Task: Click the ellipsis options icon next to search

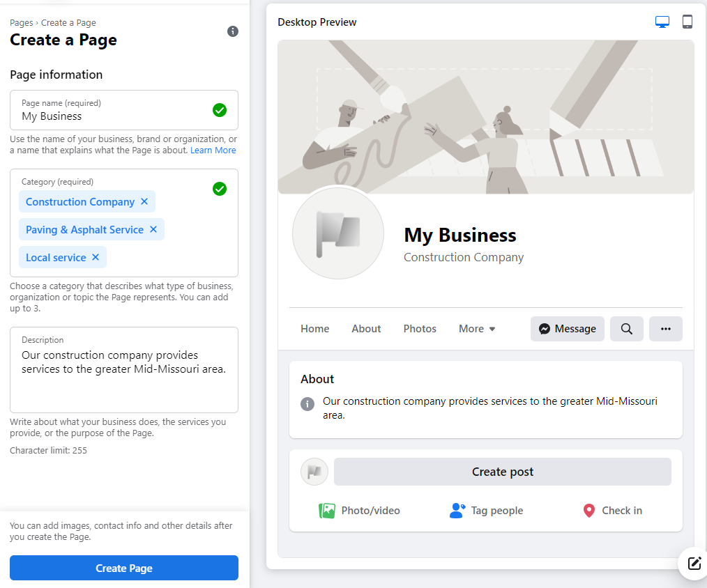Action: [x=665, y=328]
